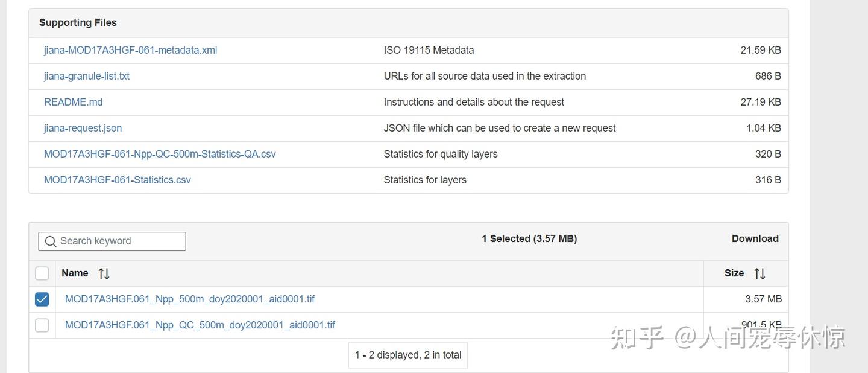Click the '1 - 2 displayed' pagination box
This screenshot has height=373, width=868.
(408, 355)
